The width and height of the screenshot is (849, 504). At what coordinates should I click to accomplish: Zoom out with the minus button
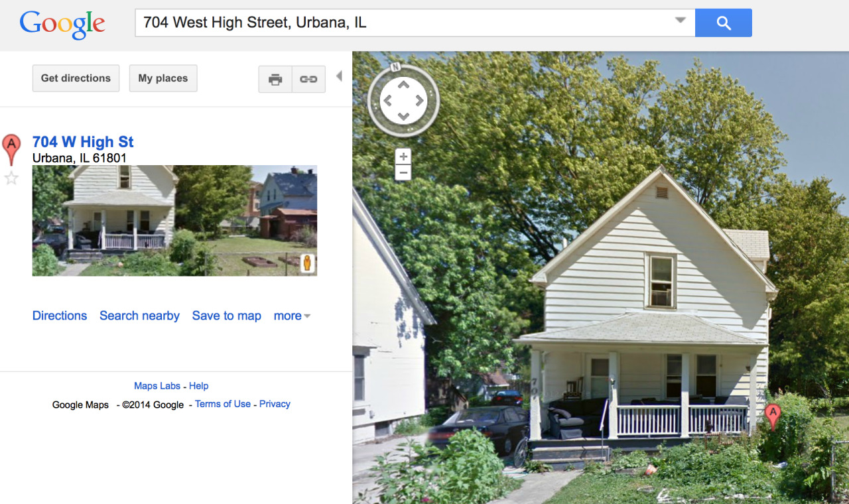click(x=403, y=173)
